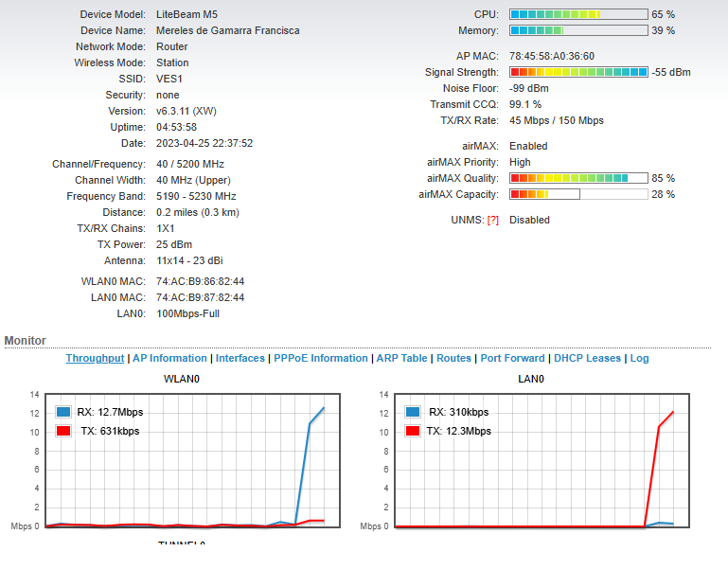Open the Log viewer link
This screenshot has height=570, width=728.
tap(640, 359)
